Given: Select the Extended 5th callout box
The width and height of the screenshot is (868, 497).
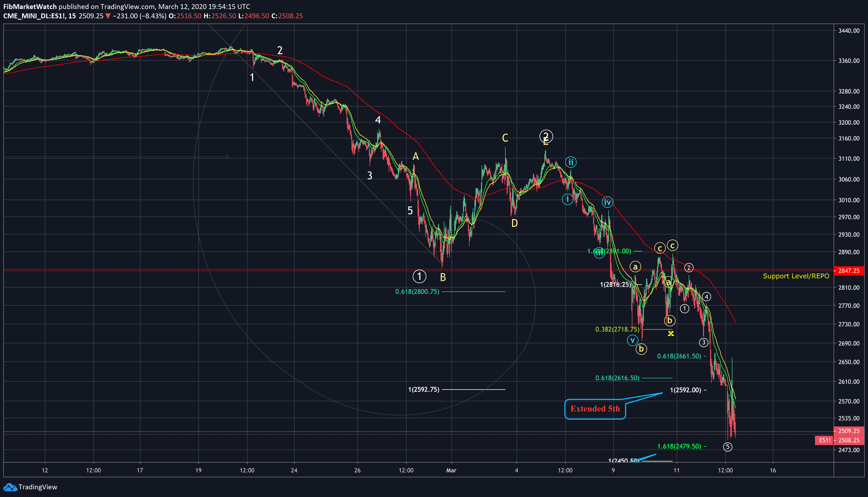Looking at the screenshot, I should [595, 409].
